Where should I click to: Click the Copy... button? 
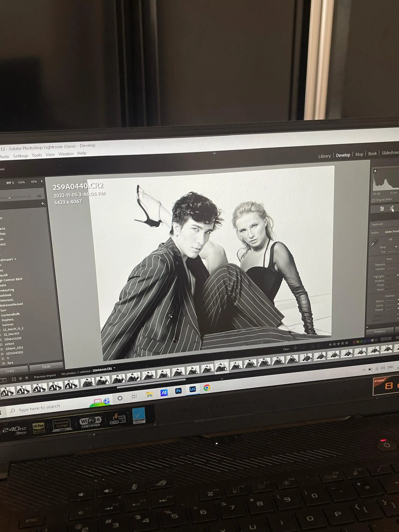(14, 370)
